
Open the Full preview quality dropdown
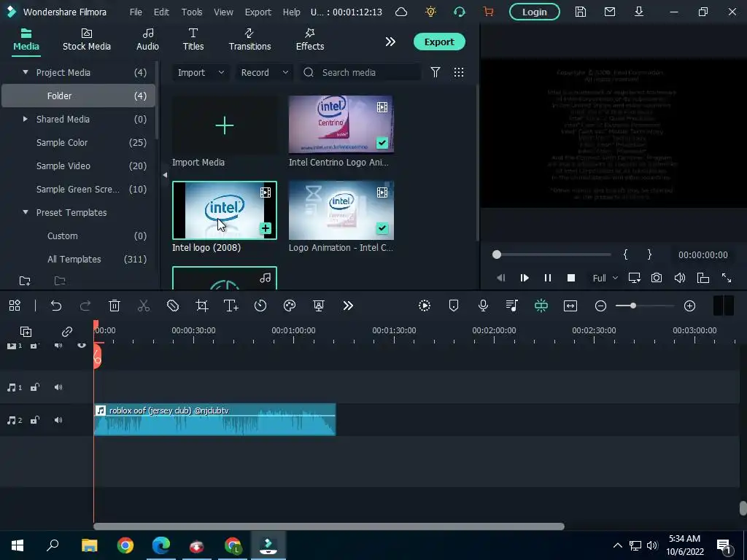click(x=605, y=278)
